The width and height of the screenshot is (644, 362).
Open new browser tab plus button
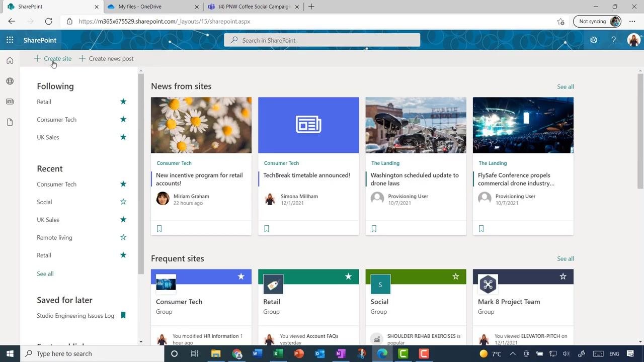point(311,7)
